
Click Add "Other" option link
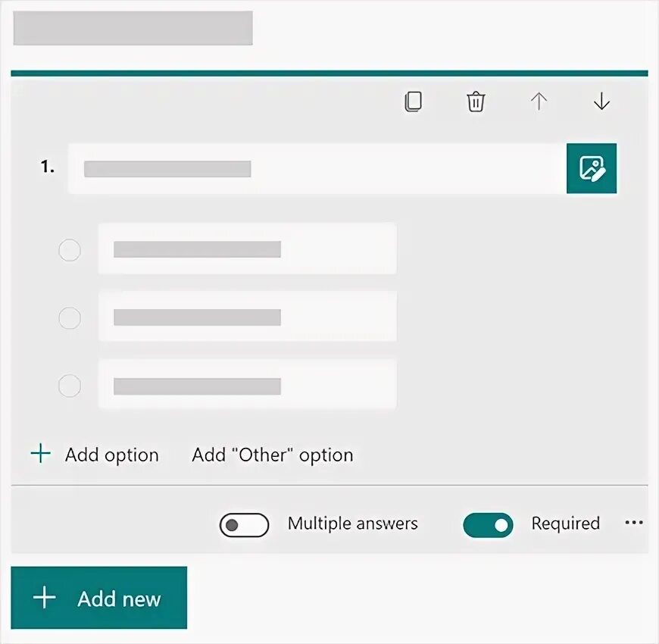[x=273, y=455]
